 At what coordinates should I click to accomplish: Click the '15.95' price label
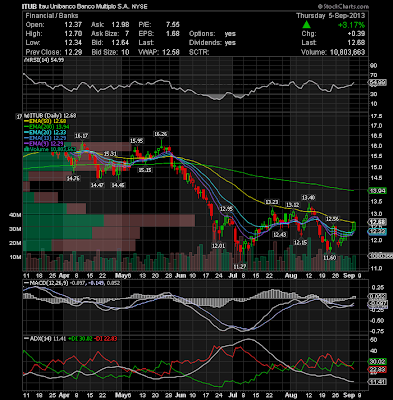136,141
